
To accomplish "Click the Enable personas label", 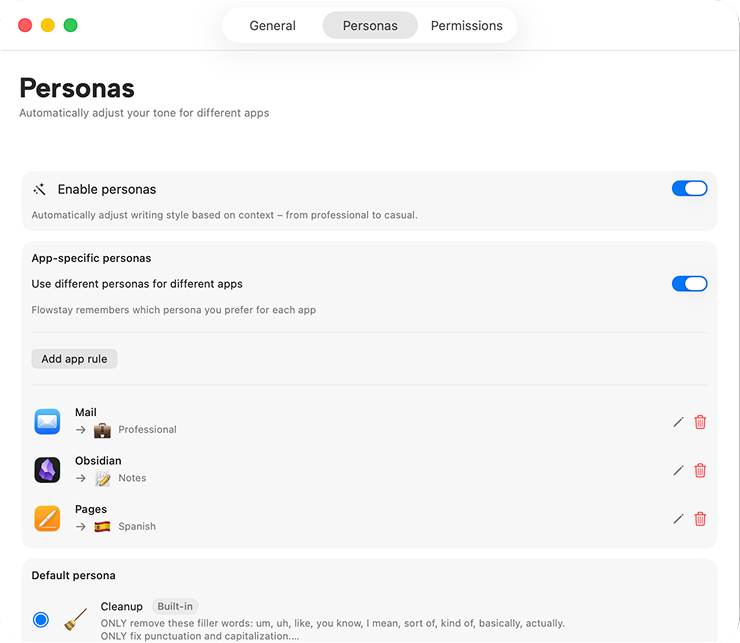I will tap(107, 189).
